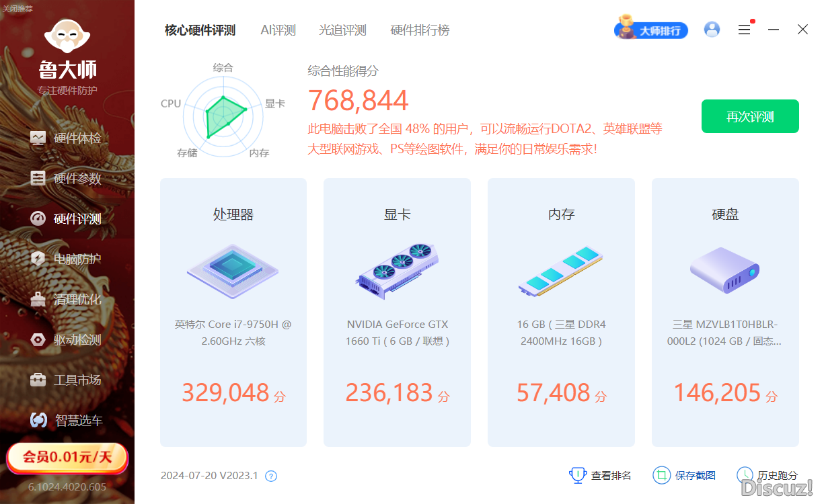Click the 768,844 overall score
Image resolution: width=824 pixels, height=504 pixels.
pyautogui.click(x=359, y=101)
